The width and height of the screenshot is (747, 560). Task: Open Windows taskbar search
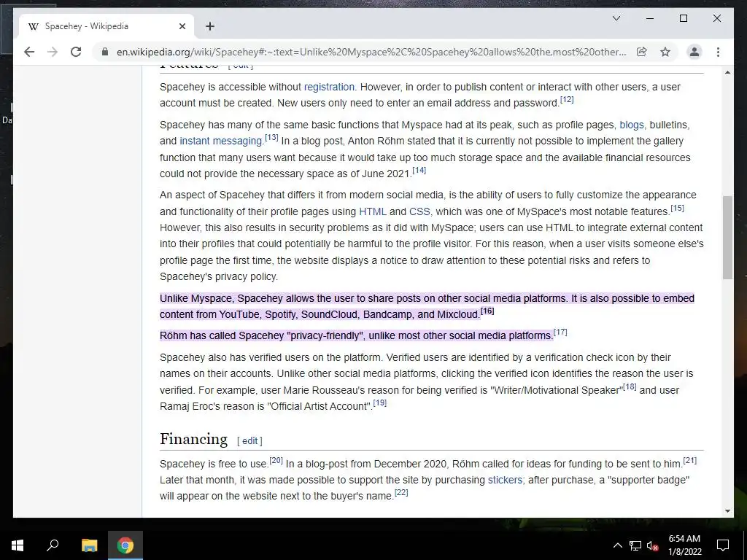tap(53, 545)
